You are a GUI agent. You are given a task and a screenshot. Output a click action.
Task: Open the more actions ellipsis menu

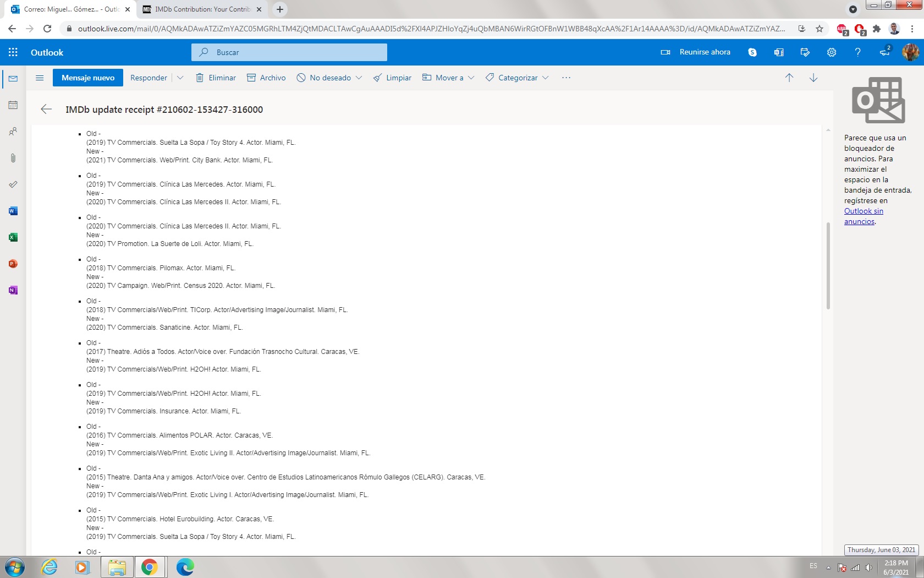tap(566, 78)
